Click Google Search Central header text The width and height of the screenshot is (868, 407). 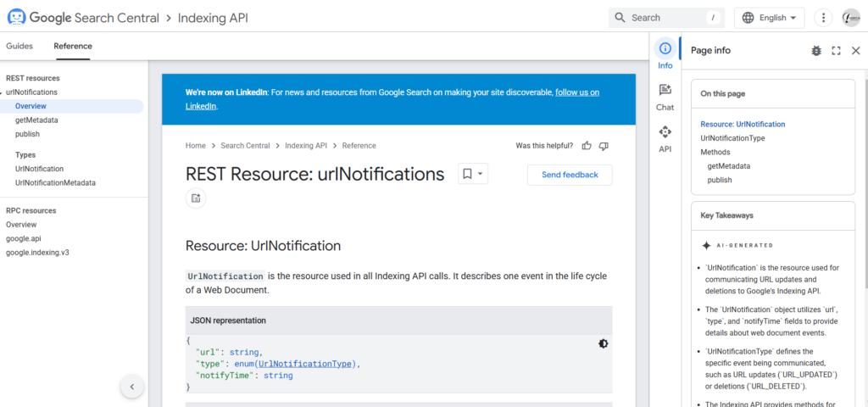[x=94, y=18]
